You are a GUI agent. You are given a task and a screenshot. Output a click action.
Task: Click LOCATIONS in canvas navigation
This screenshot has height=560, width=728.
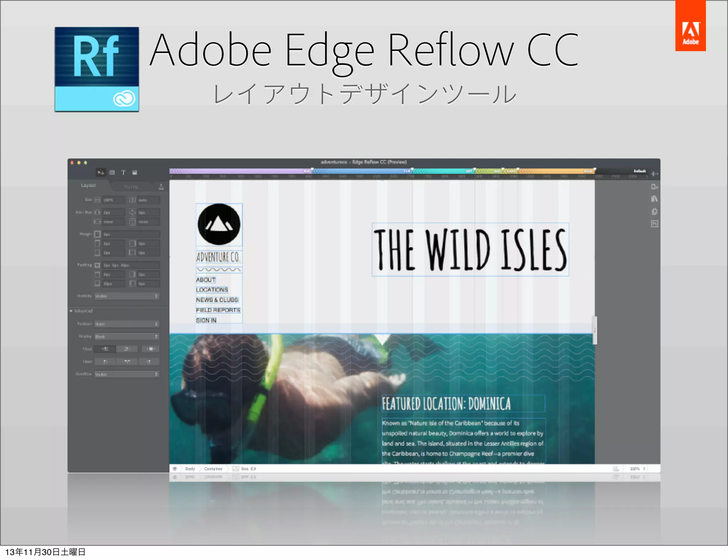(212, 290)
